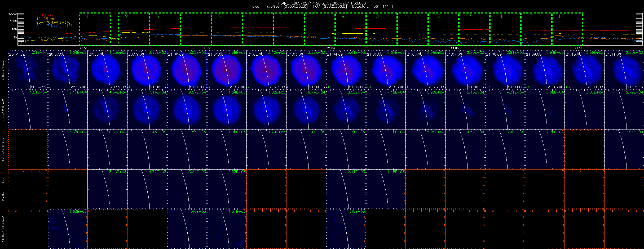
Task: Click the orange 12-25 keV legend label
Action: point(46,19)
